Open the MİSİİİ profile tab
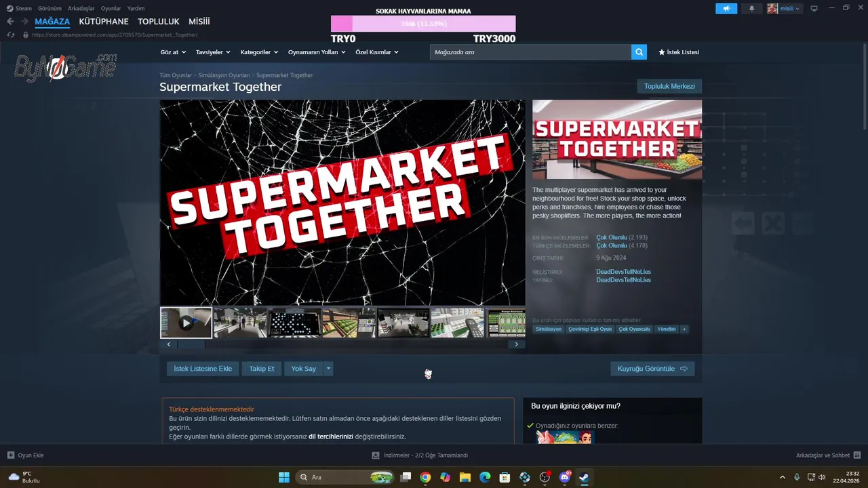868x488 pixels. 199,22
